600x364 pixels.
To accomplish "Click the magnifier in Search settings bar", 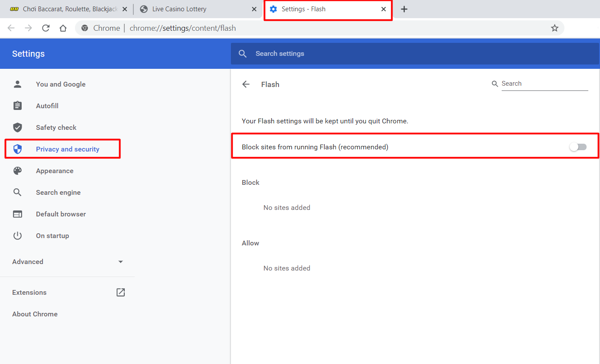I will pos(243,54).
